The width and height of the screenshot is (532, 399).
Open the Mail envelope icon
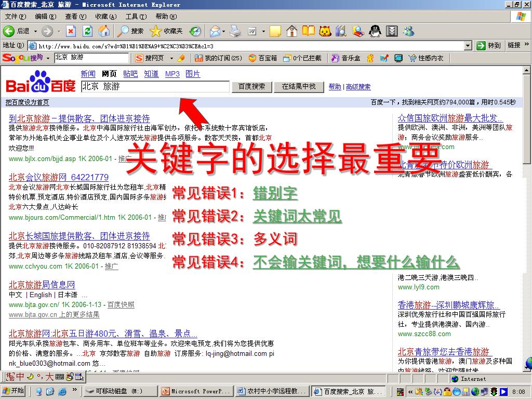point(215,31)
